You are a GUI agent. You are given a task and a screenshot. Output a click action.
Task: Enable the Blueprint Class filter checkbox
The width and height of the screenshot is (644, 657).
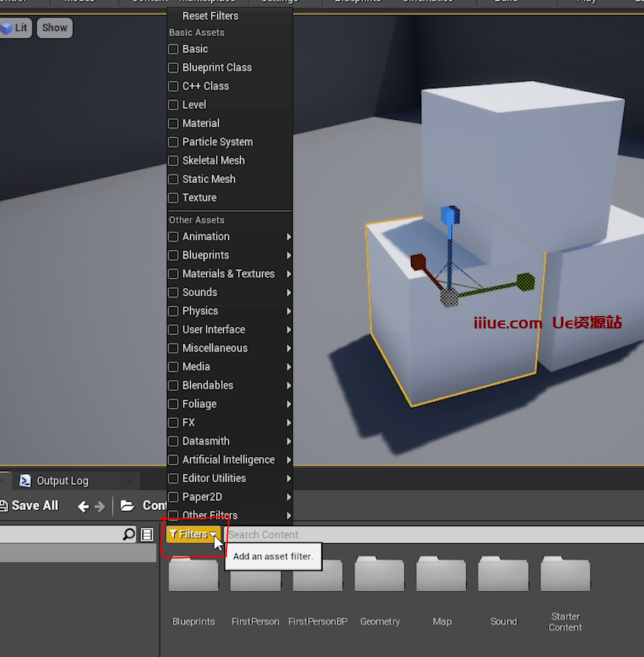pyautogui.click(x=173, y=68)
